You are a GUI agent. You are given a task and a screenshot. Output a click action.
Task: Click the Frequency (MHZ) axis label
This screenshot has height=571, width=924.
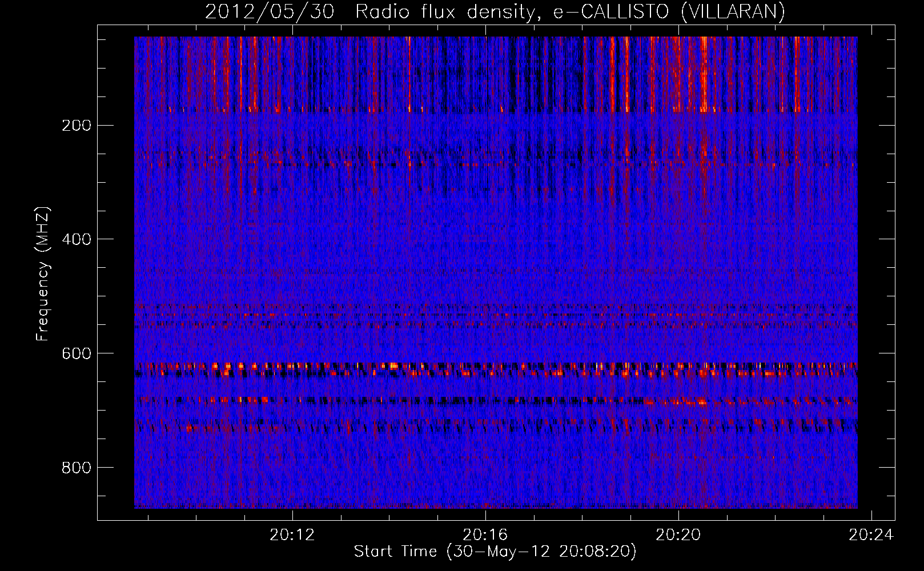(x=43, y=274)
